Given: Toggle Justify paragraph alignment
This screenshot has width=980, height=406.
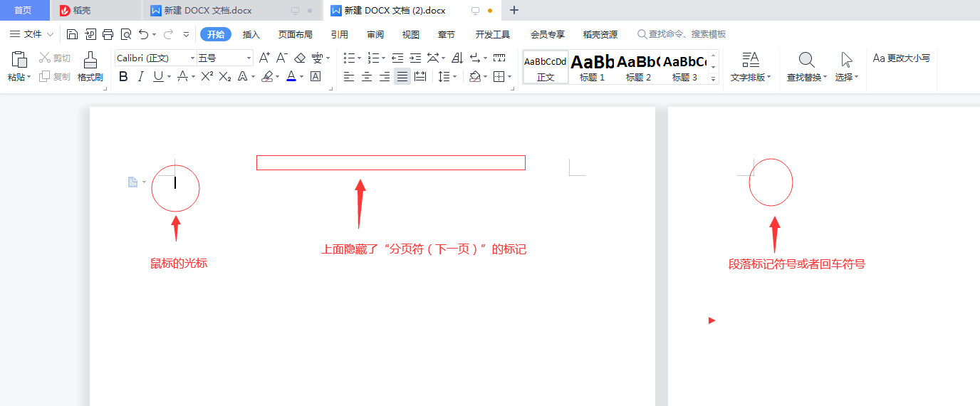Looking at the screenshot, I should (402, 76).
